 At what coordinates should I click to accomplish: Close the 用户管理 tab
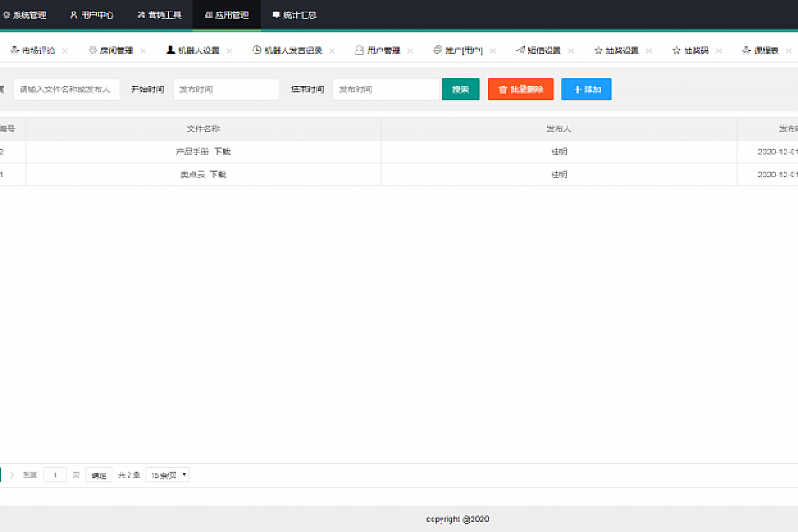point(411,51)
